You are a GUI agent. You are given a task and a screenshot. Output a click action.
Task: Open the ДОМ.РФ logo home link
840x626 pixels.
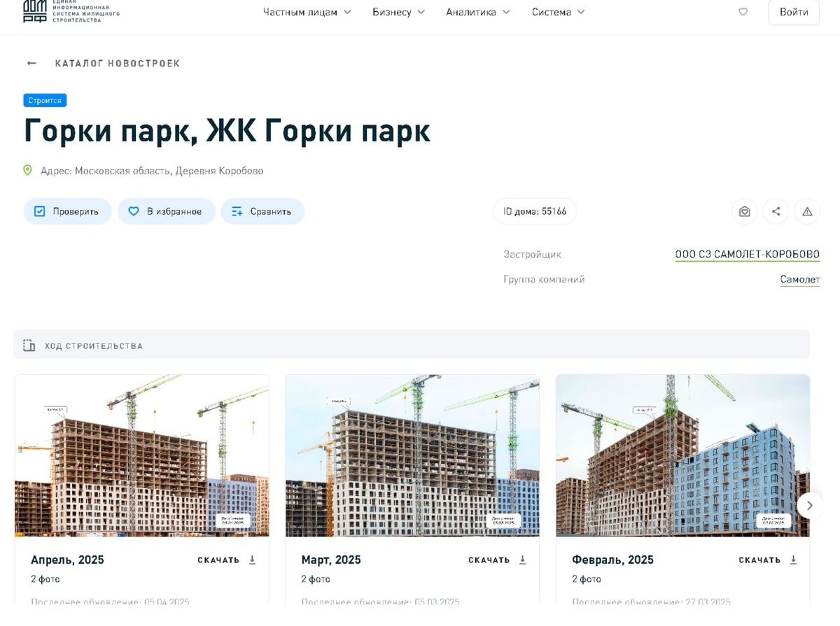pos(71,10)
